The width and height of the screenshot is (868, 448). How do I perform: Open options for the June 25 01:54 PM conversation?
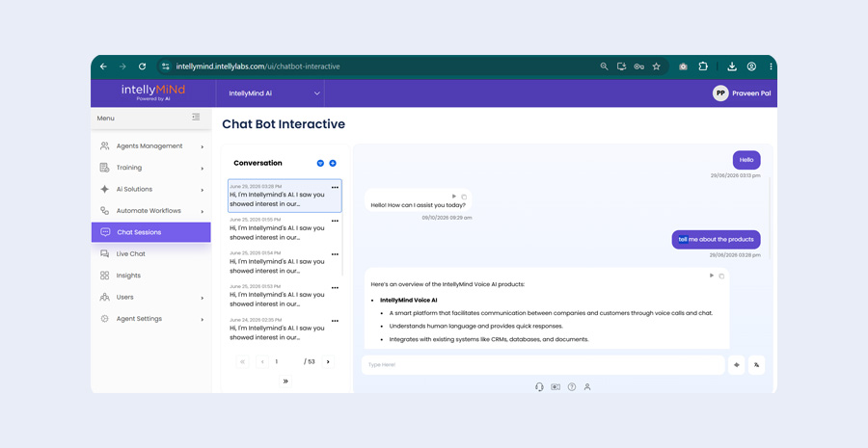(335, 254)
